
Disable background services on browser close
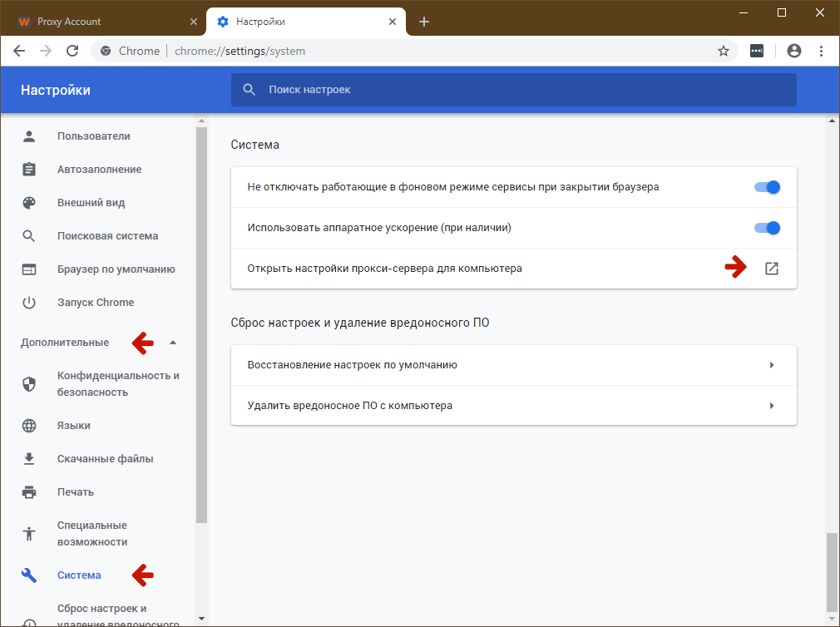(x=767, y=187)
